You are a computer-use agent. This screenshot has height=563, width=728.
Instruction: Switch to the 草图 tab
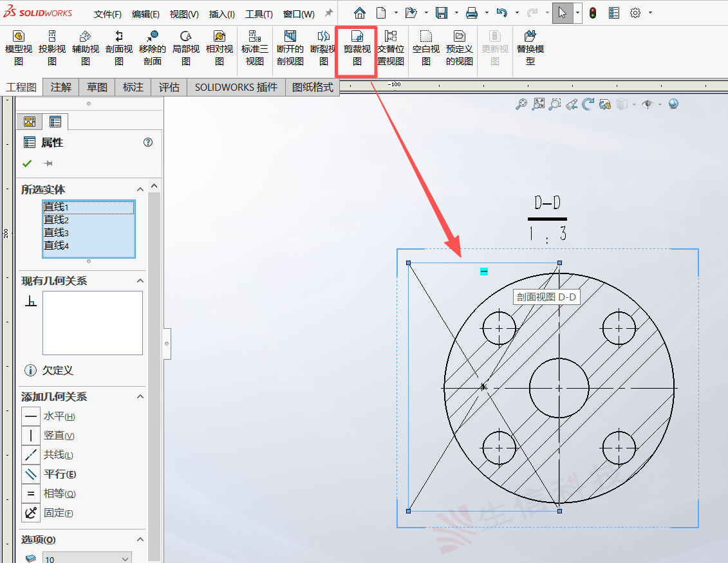(x=97, y=88)
